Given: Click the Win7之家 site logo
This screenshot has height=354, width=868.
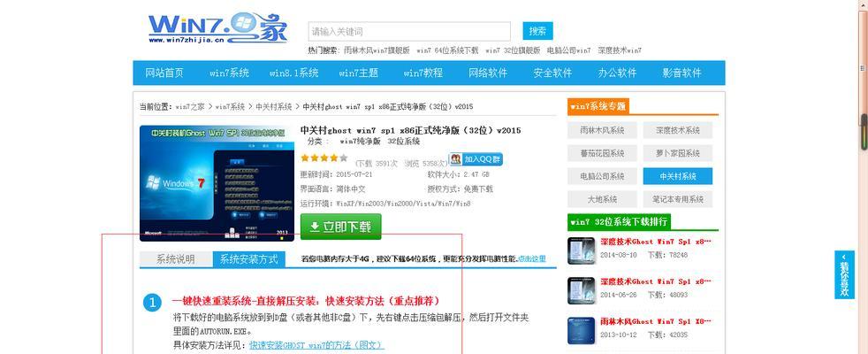Looking at the screenshot, I should [217, 28].
